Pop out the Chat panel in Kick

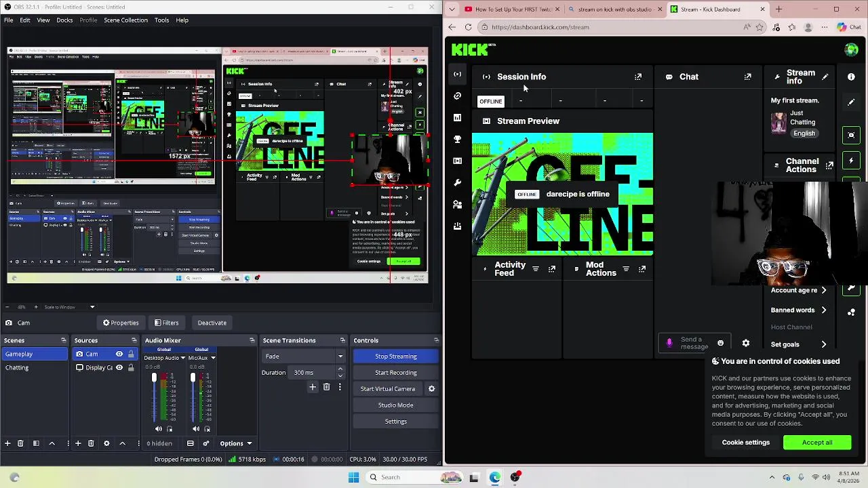(747, 77)
